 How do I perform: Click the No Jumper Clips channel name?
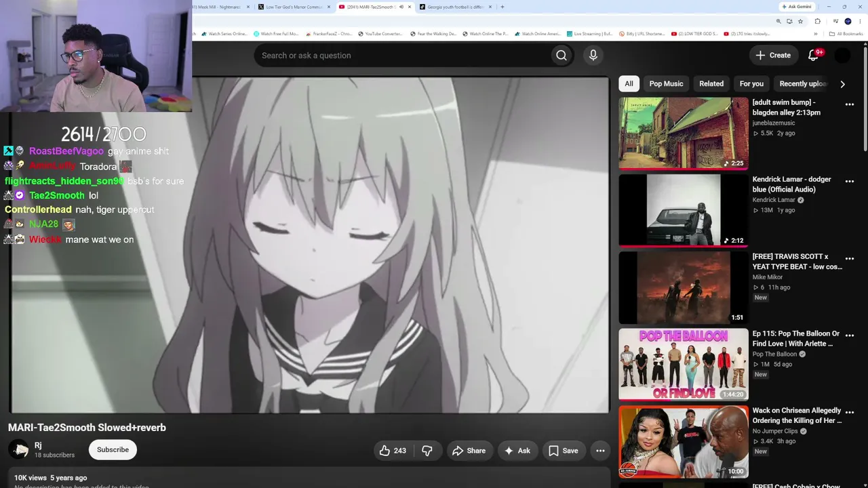[775, 431]
